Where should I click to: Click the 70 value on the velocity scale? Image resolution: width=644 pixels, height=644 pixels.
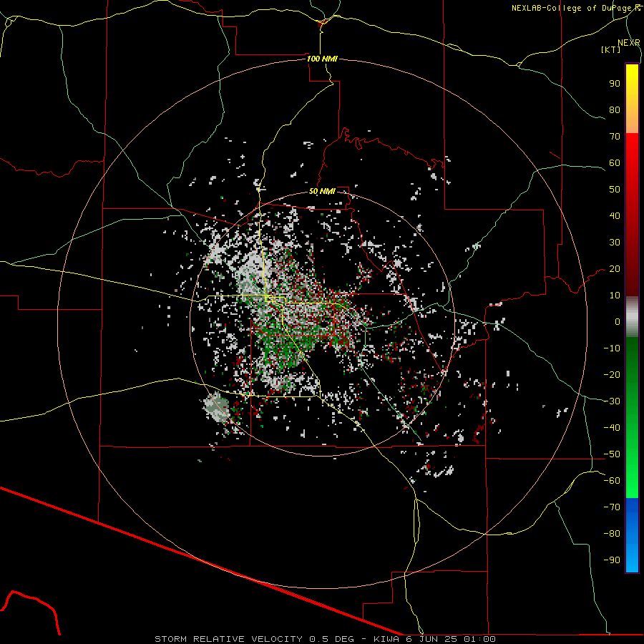[x=615, y=137]
